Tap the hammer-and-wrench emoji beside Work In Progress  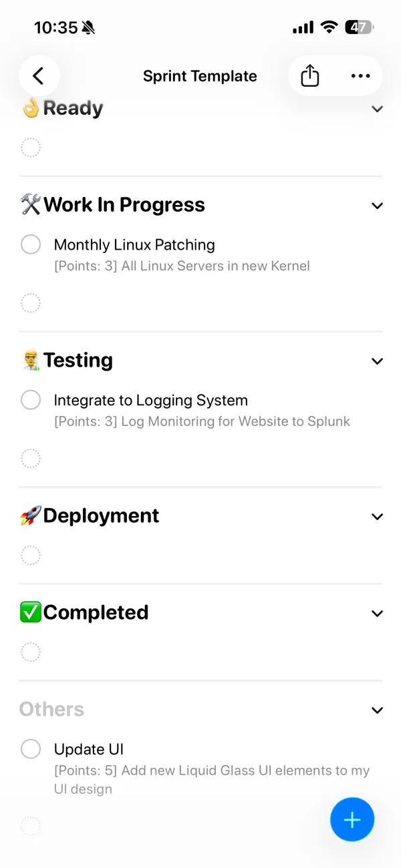tap(28, 204)
